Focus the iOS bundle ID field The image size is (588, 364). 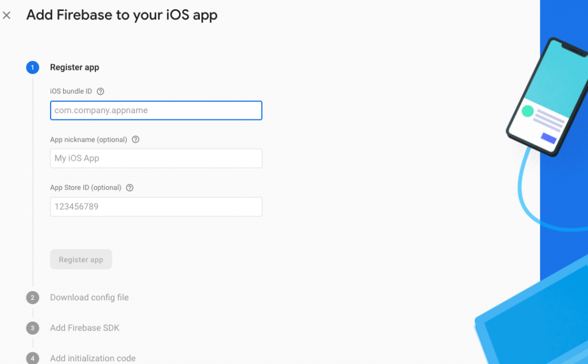point(156,110)
